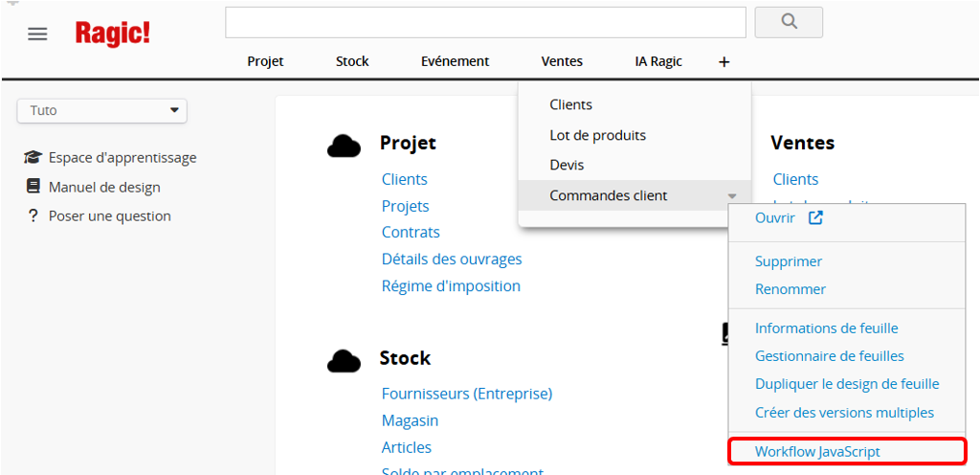Open the Ventes tab menu
Viewport: 980px width, 475px height.
(562, 61)
